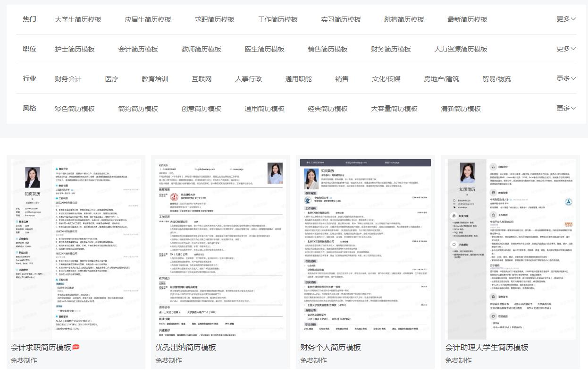Click the 互联网 industry link

[202, 79]
